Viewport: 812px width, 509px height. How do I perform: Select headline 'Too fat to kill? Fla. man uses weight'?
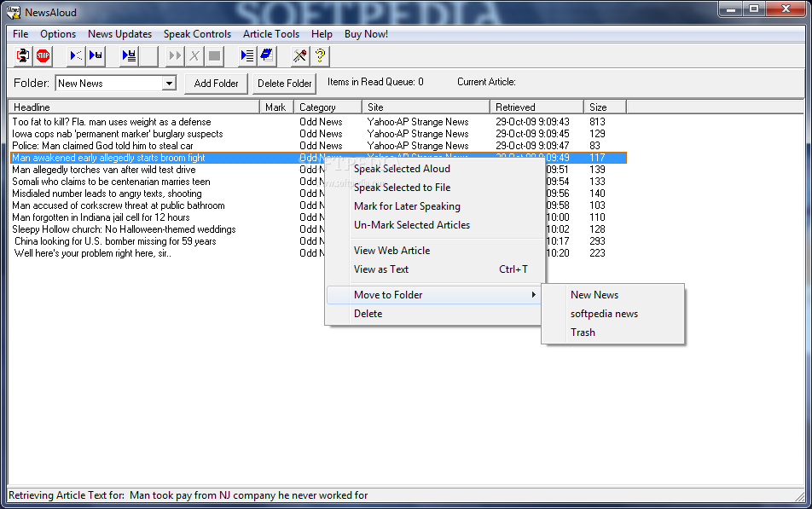click(112, 122)
